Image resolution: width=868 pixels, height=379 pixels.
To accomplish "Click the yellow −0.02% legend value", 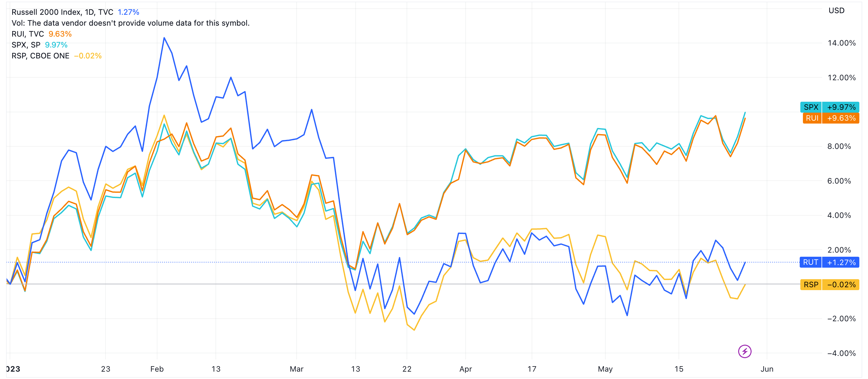I will (x=88, y=56).
